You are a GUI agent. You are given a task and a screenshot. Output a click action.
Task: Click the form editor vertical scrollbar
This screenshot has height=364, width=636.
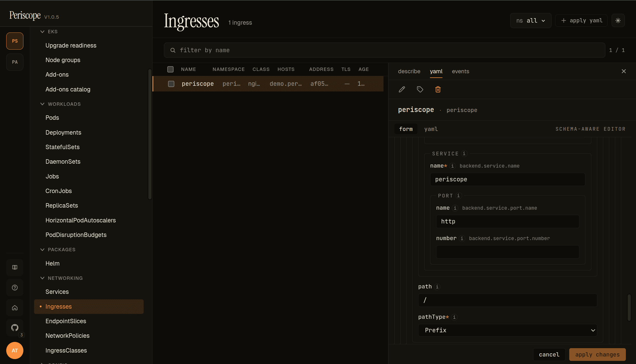coord(629,308)
